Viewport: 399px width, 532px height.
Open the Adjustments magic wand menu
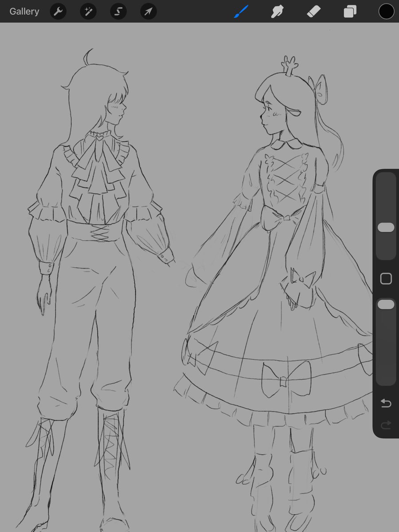(88, 12)
